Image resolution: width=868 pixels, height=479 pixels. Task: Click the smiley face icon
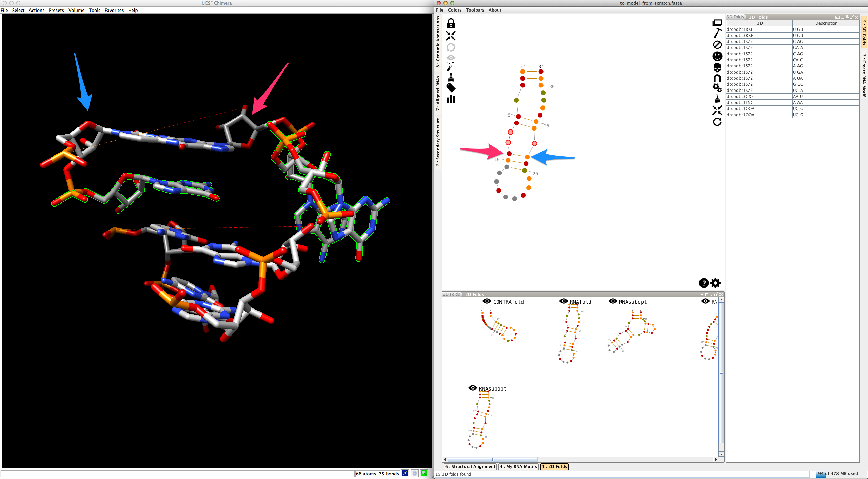pos(717,56)
